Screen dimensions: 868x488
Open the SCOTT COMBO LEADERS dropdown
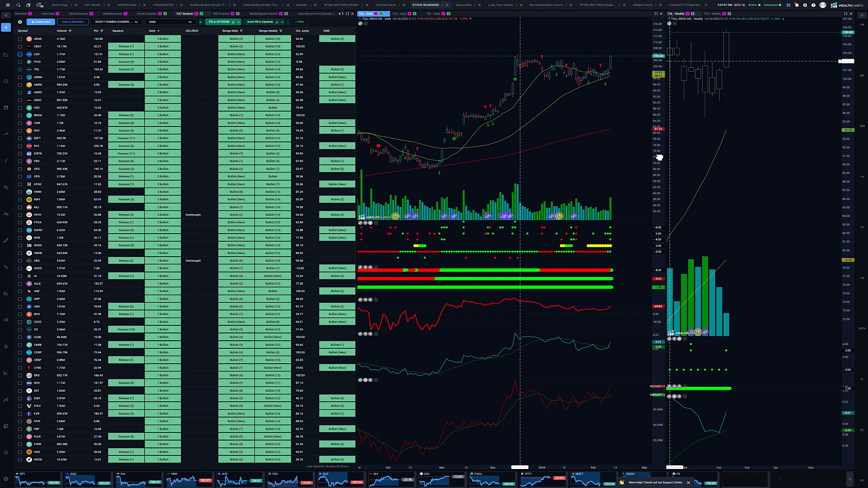tap(117, 22)
